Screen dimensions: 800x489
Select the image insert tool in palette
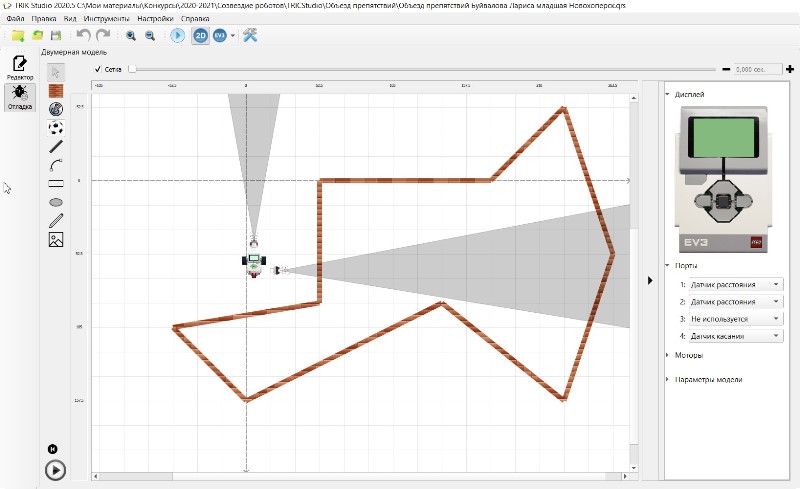point(56,240)
